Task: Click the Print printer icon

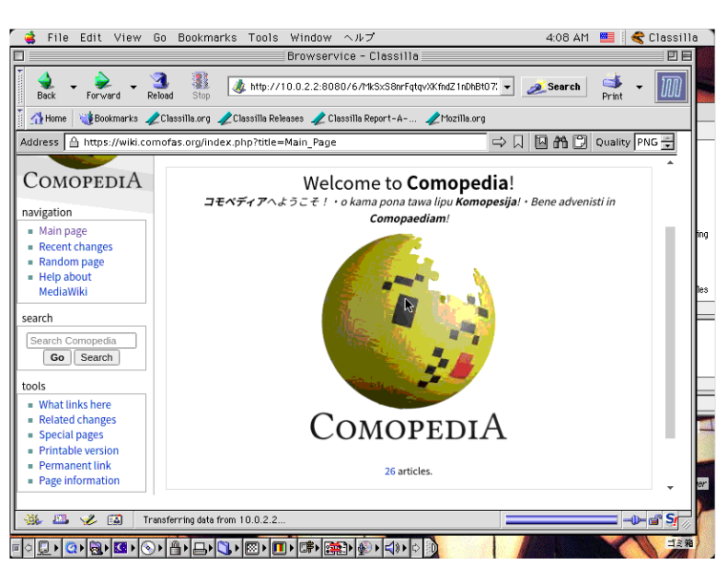Action: (x=612, y=81)
